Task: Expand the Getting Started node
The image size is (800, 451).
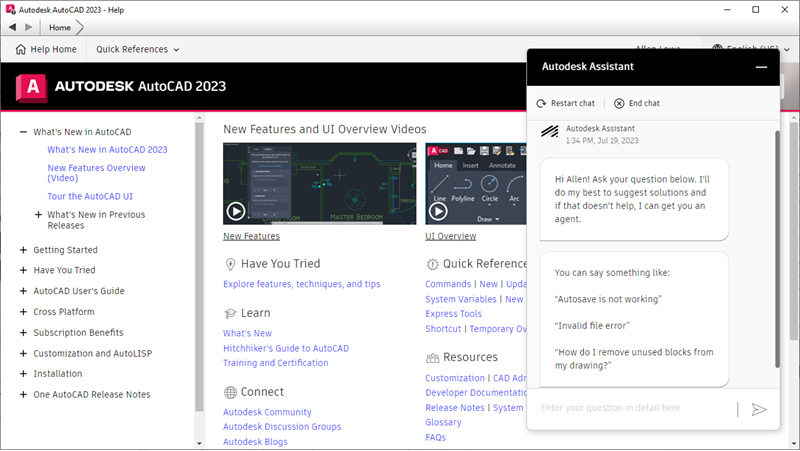Action: click(x=23, y=250)
